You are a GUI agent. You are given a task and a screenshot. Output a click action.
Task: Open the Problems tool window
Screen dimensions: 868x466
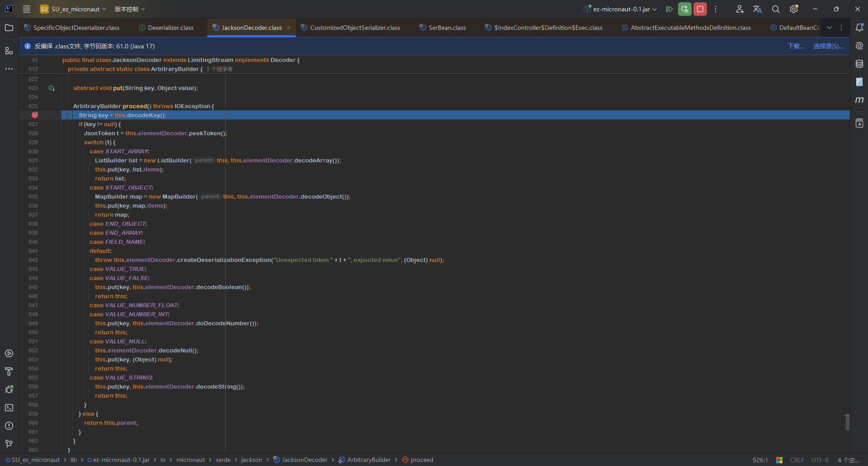click(x=9, y=426)
